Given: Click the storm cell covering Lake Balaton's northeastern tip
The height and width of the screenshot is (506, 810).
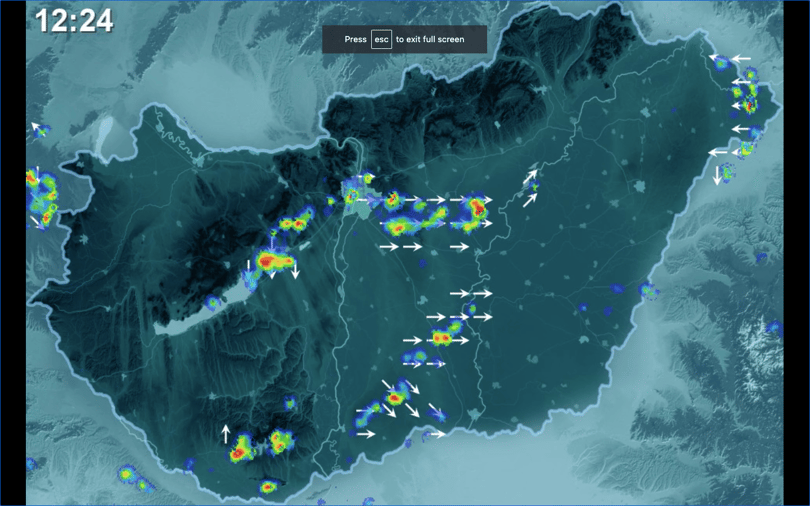Looking at the screenshot, I should pos(251,280).
